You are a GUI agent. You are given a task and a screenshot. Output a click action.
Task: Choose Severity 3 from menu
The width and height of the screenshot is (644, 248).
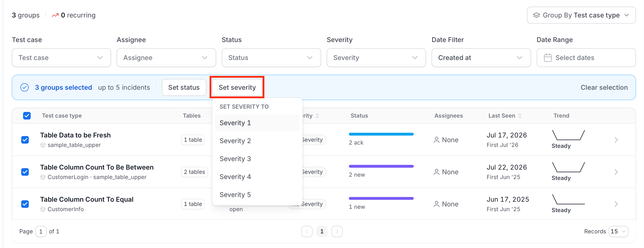tap(257, 159)
